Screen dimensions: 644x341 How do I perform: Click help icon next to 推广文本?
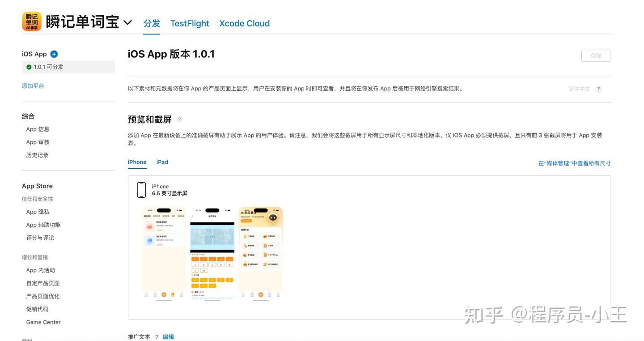point(157,337)
